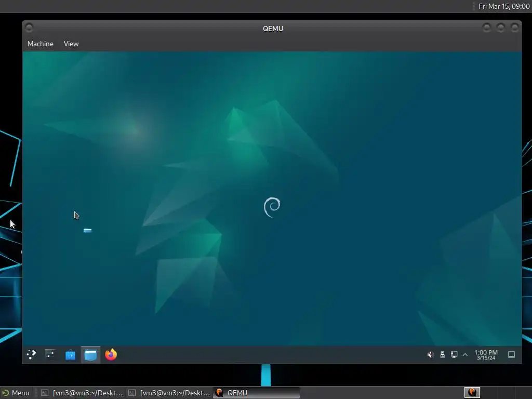Open the QEMU window menu button in titlebar

(29, 28)
